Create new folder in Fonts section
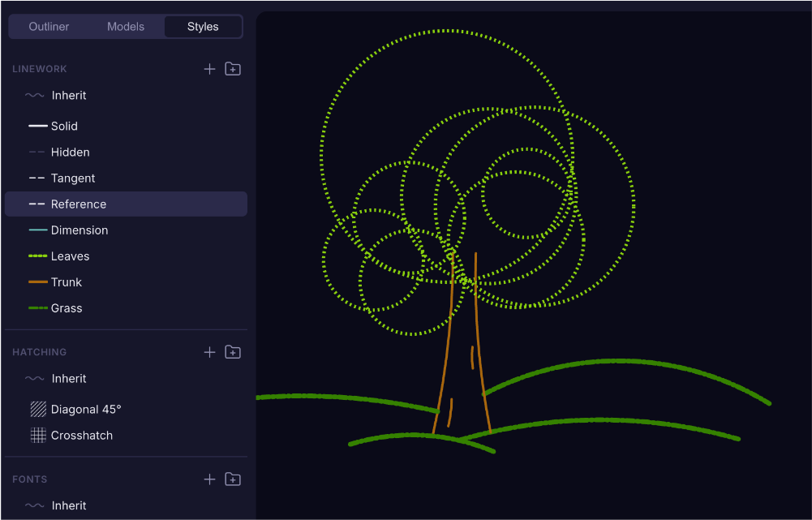Screen dimensions: 812x520 233,479
